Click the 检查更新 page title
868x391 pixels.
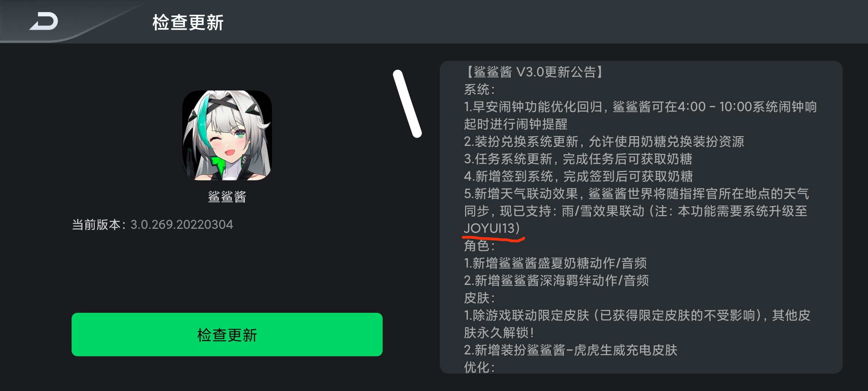click(188, 22)
